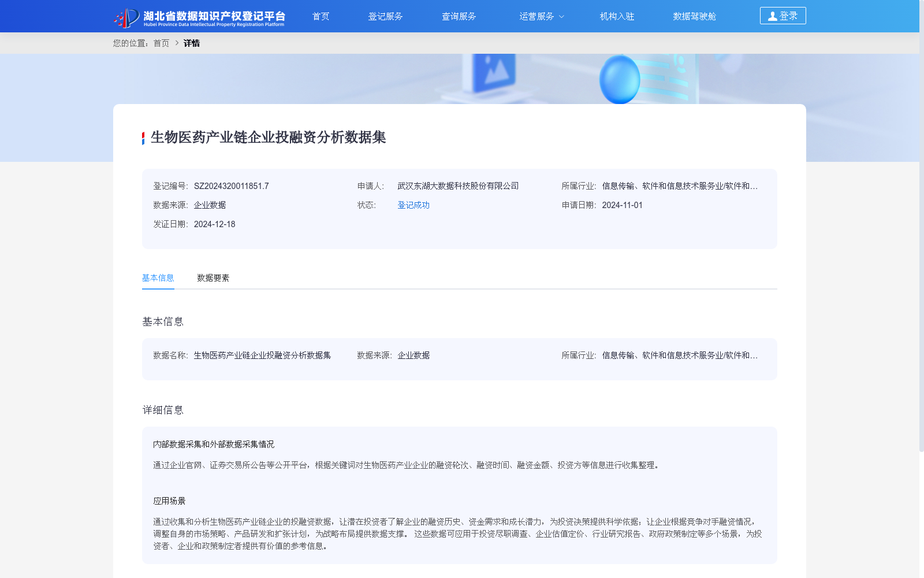Viewport: 924px width, 578px height.
Task: Click applicant 武汉东湖大数据科技股份有限公司
Action: pyautogui.click(x=458, y=186)
